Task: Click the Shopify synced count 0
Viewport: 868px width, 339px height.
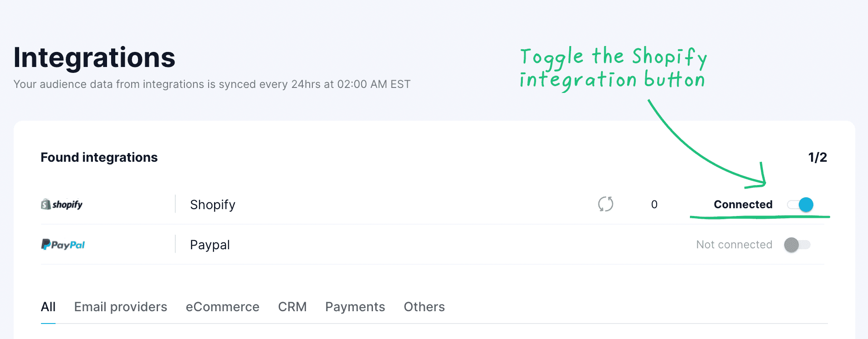Action: click(x=654, y=205)
